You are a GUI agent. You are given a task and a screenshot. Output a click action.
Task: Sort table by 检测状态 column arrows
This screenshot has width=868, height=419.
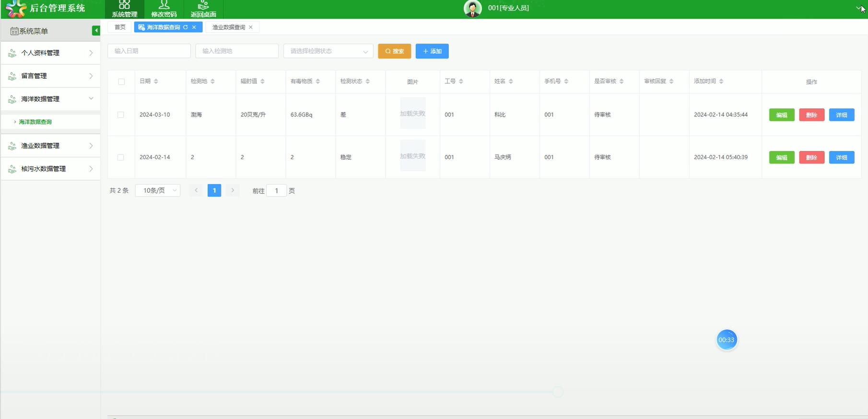(367, 81)
